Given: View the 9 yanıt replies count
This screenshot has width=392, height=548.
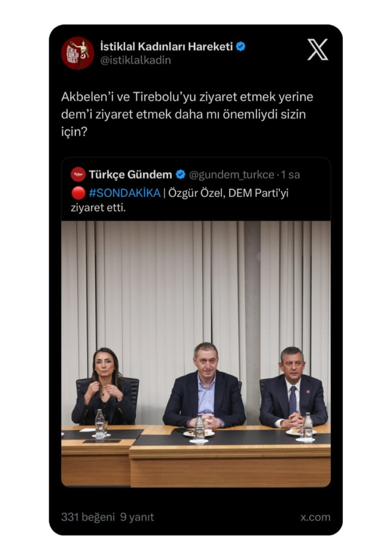Looking at the screenshot, I should [137, 517].
